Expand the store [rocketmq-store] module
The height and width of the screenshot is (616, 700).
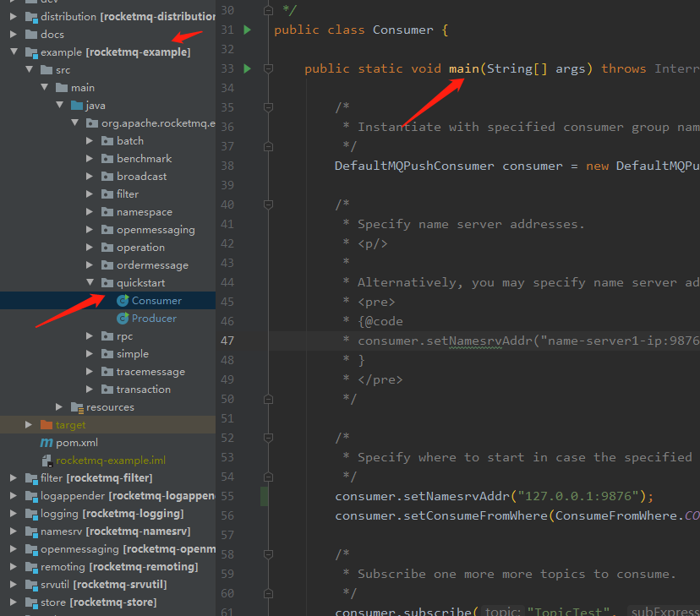tap(14, 602)
